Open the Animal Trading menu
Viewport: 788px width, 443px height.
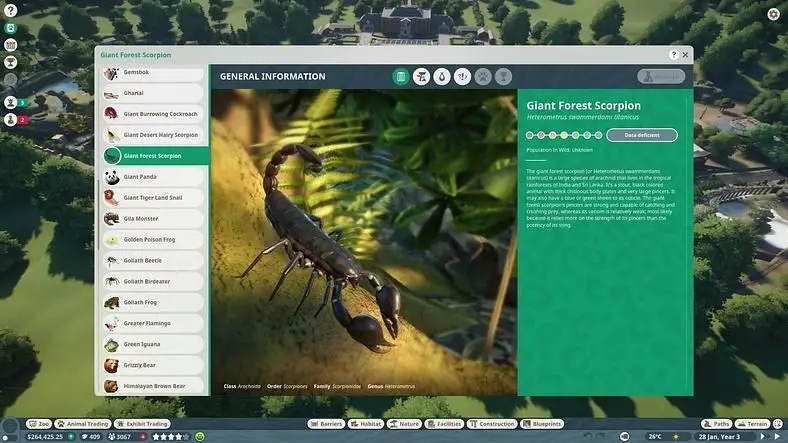[83, 424]
